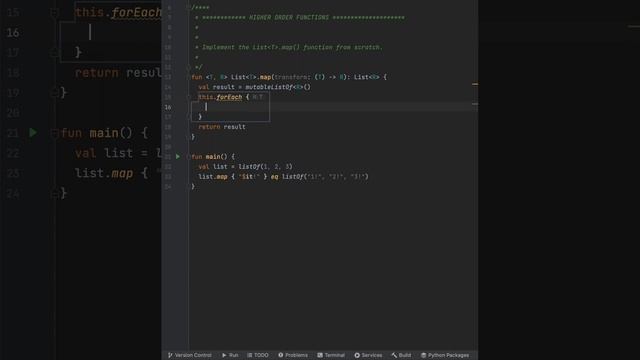Click the 'transform' parameter in map signature

click(290, 77)
